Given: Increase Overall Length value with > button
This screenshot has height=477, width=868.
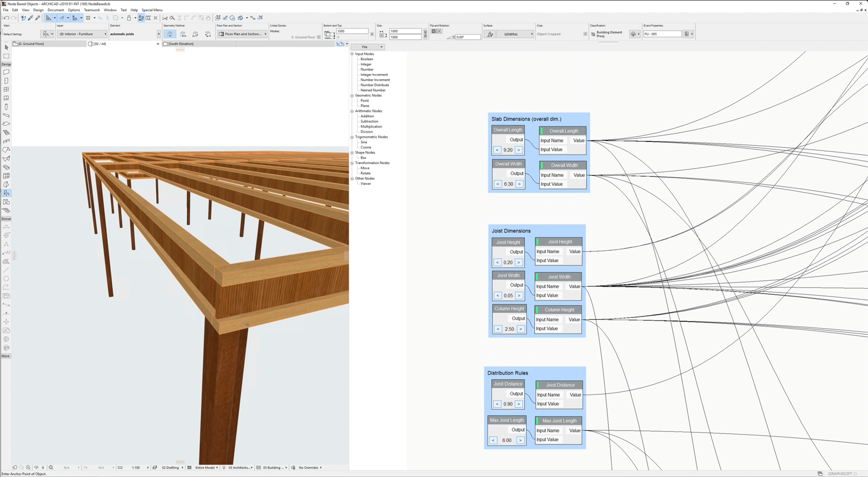Looking at the screenshot, I should point(519,150).
